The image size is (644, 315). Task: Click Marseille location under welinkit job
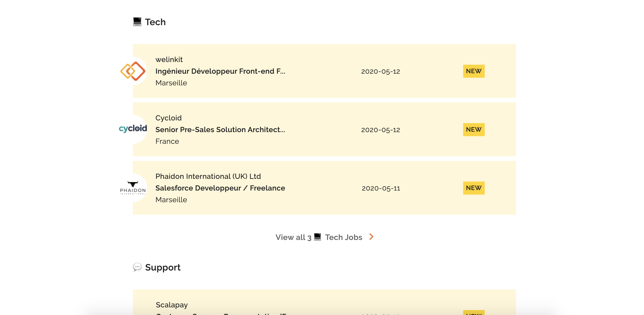click(x=171, y=83)
